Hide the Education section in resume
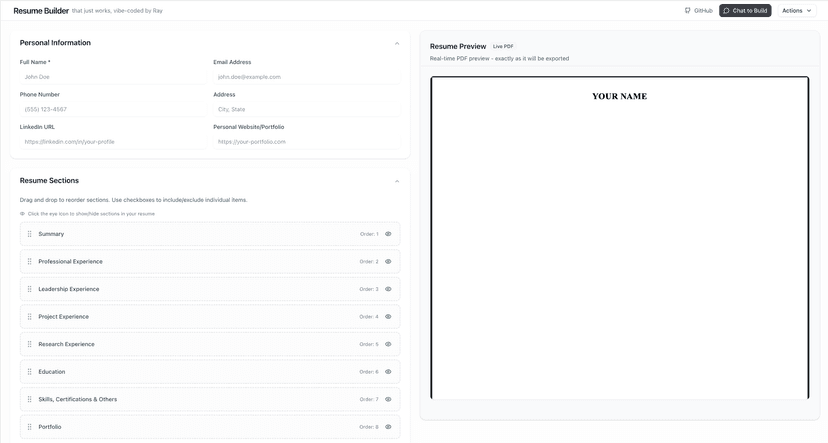This screenshot has width=828, height=443. (x=388, y=372)
